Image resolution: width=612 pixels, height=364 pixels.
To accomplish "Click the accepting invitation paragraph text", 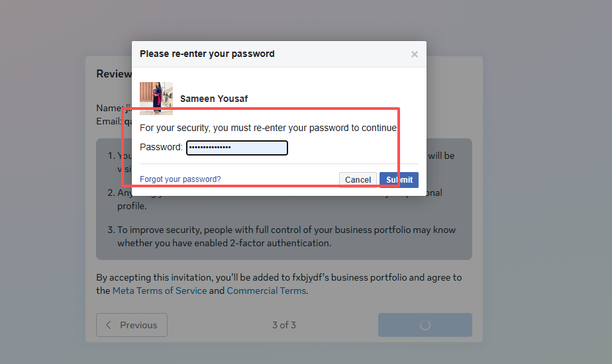I will (278, 278).
